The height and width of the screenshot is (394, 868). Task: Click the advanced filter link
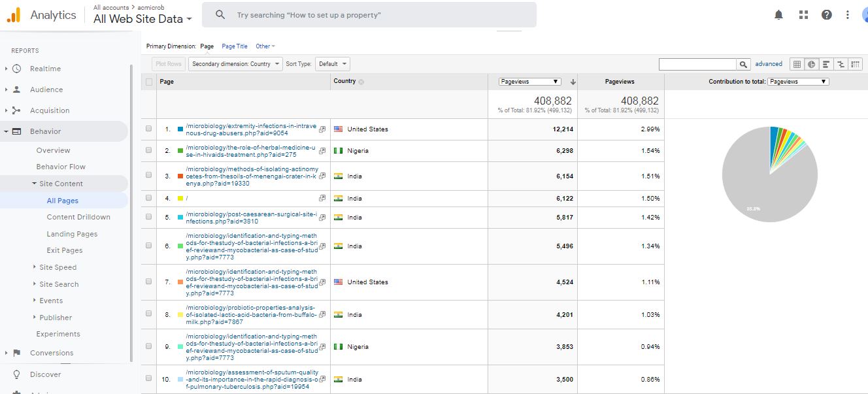[769, 64]
